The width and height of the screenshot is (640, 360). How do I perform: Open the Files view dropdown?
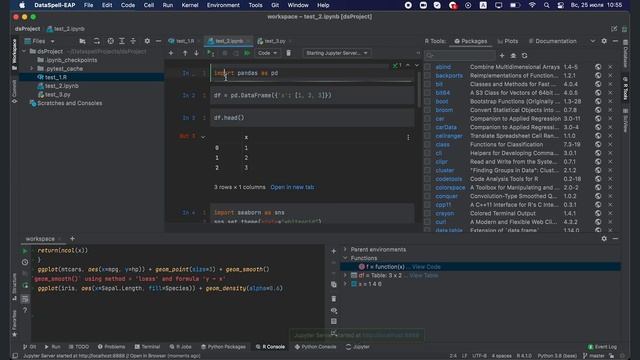pyautogui.click(x=40, y=41)
